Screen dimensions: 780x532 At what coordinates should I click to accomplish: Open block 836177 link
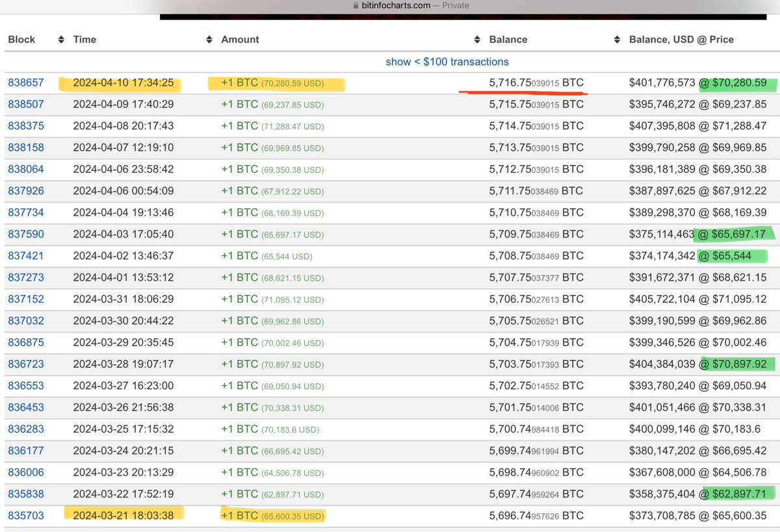26,451
